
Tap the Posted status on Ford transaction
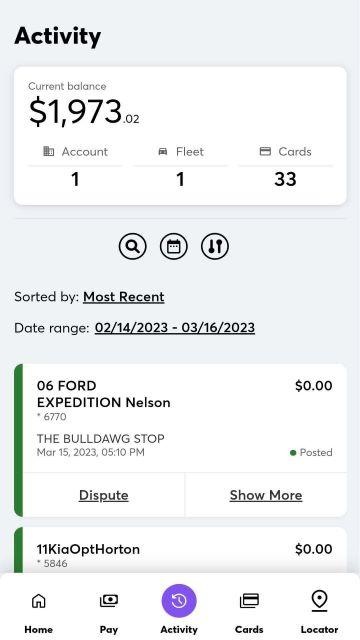point(311,452)
